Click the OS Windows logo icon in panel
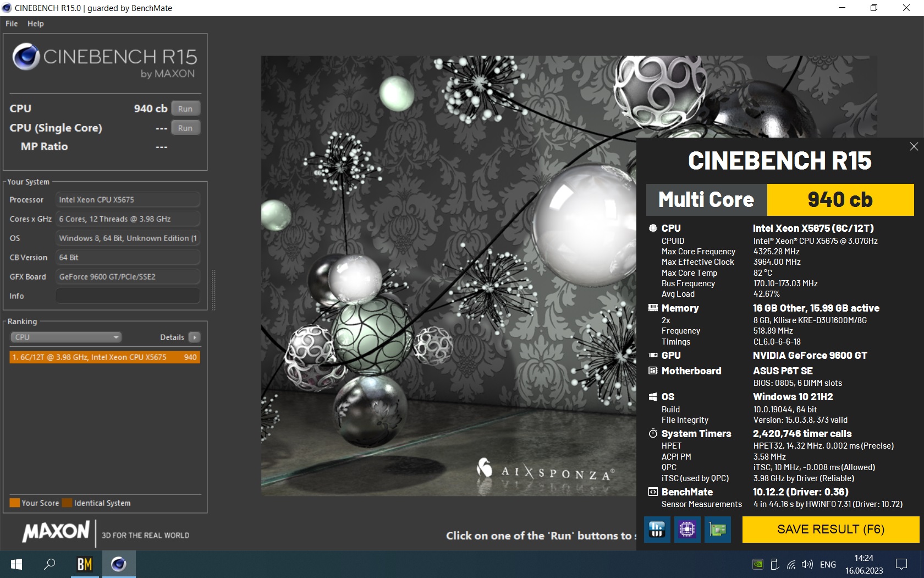 click(x=653, y=396)
